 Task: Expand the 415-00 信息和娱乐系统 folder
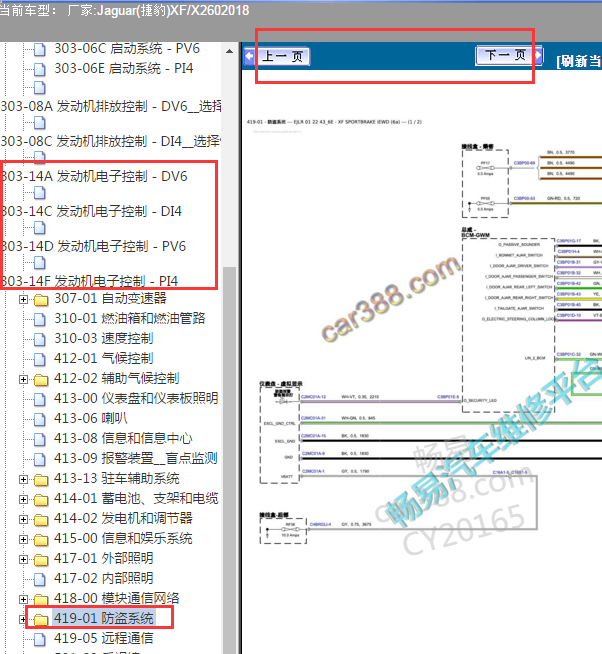click(x=23, y=540)
